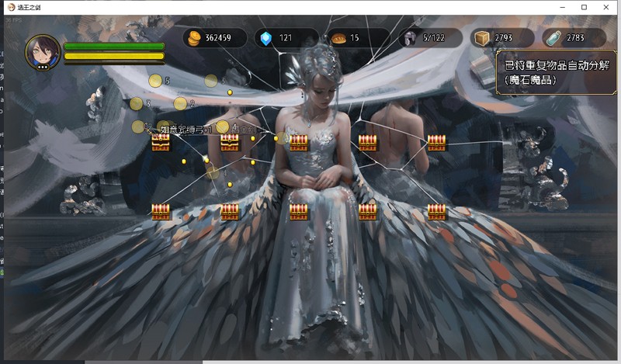
Task: Click the green health bar
Action: [114, 47]
